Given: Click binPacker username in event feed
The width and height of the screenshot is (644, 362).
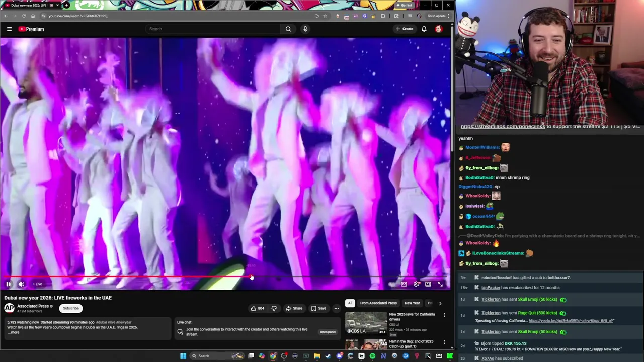Looking at the screenshot, I should point(491,288).
